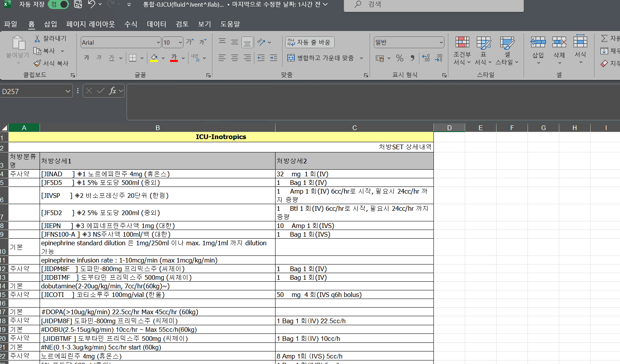620x364 pixels.
Task: Click the Merge and Center (병합하고 가운데 맞춤) icon
Action: click(291, 58)
